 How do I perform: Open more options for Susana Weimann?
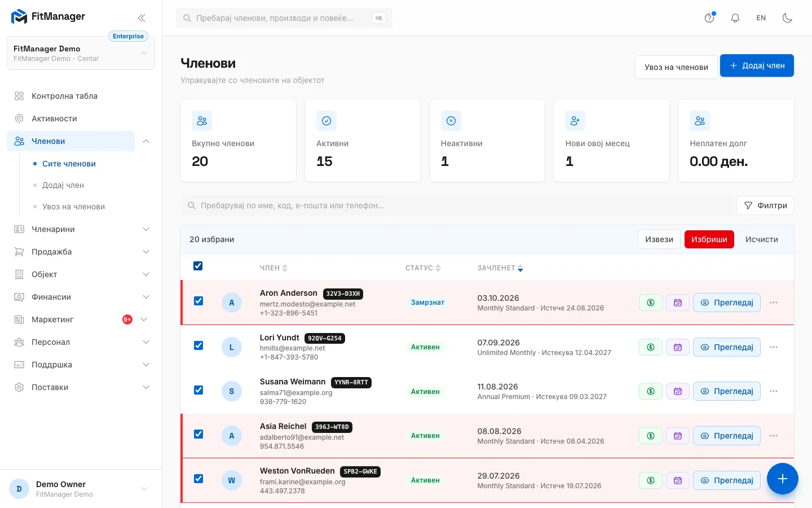(774, 391)
